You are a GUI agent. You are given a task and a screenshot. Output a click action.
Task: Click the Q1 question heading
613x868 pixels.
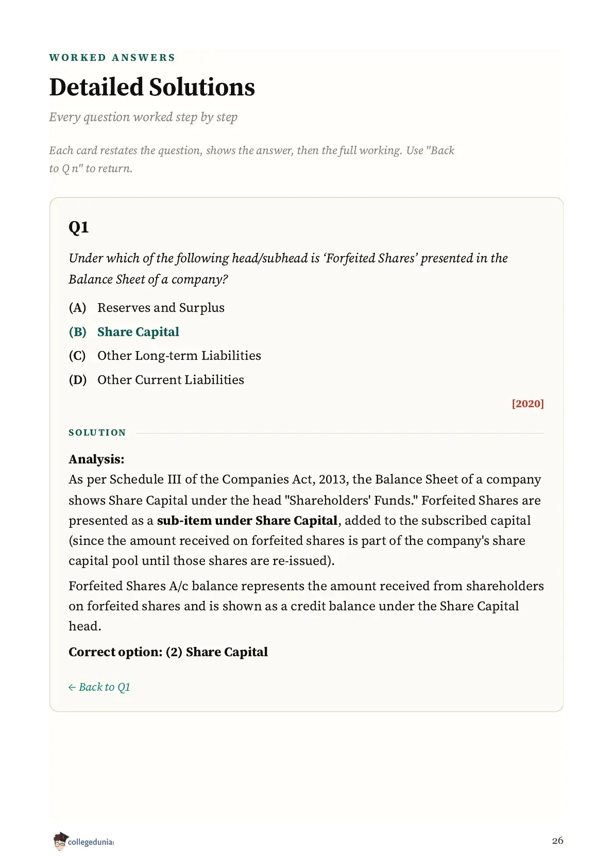[79, 227]
